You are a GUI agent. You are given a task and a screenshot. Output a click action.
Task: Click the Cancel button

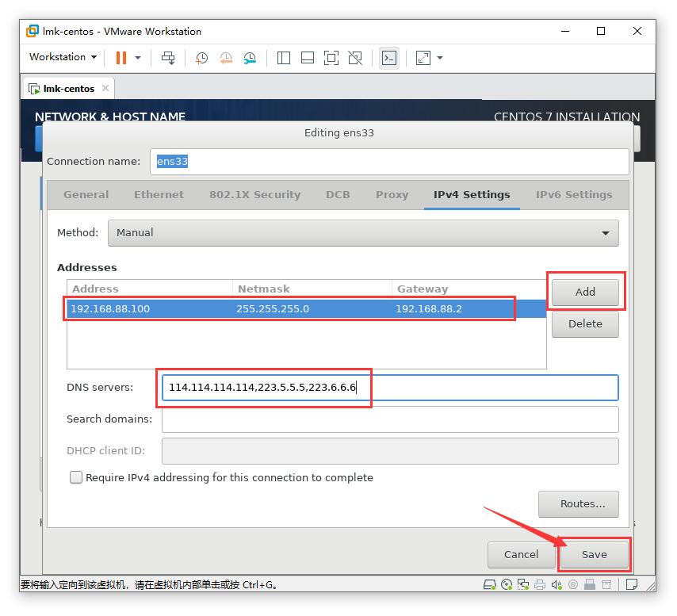pos(521,555)
